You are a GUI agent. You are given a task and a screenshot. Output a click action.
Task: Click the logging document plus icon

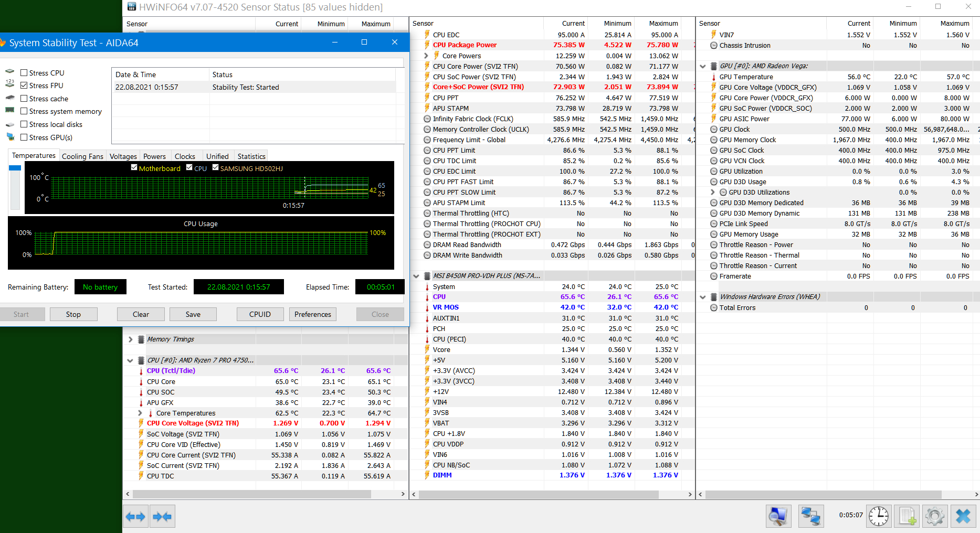(908, 517)
